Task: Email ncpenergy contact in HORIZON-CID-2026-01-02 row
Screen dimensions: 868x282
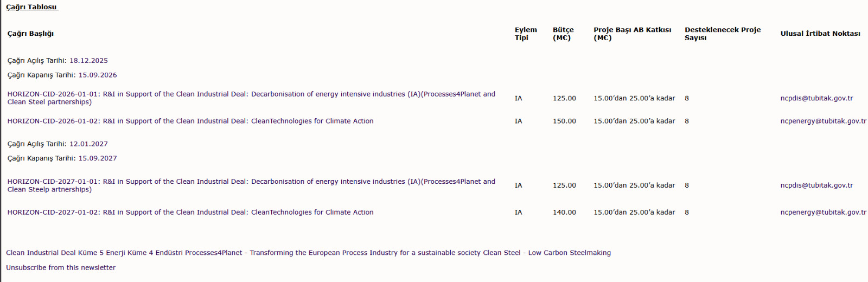Action: tap(823, 121)
